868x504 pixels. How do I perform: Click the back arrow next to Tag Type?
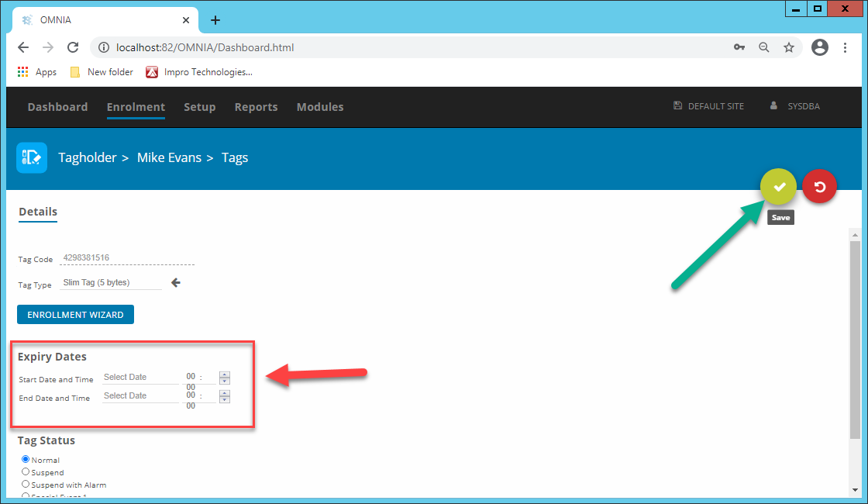click(175, 283)
